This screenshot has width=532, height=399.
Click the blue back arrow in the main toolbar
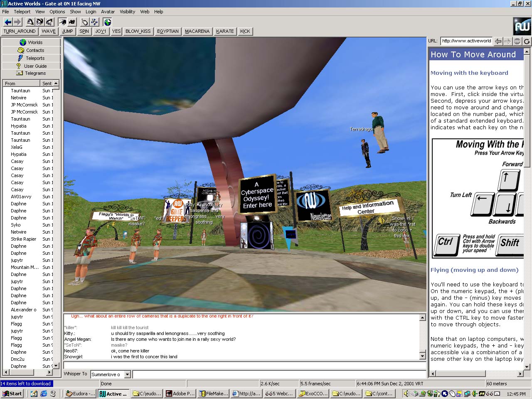pos(8,22)
